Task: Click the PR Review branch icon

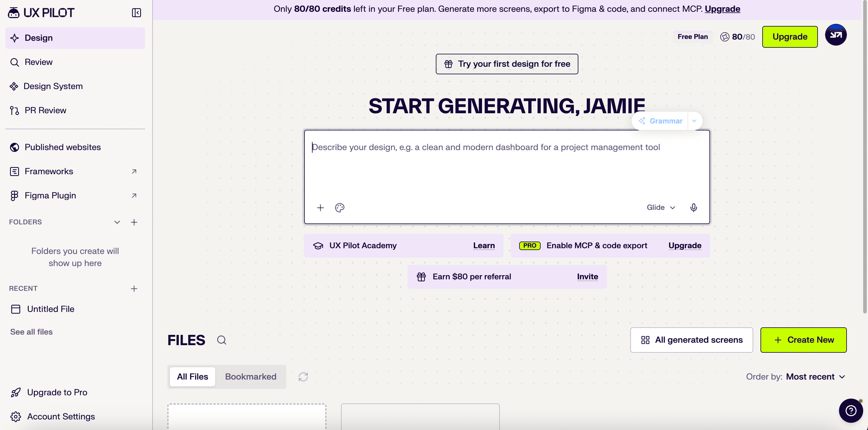Action: coord(14,111)
